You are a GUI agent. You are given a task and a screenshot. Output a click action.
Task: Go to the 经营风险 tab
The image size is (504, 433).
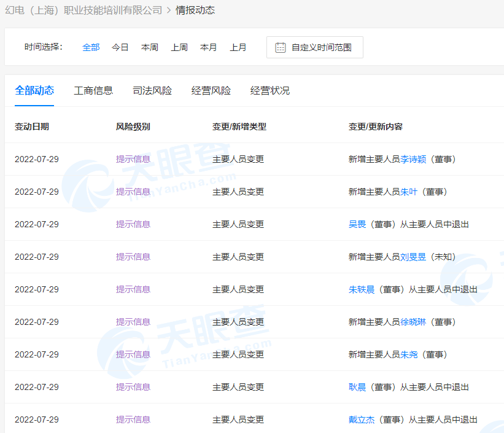click(x=211, y=90)
